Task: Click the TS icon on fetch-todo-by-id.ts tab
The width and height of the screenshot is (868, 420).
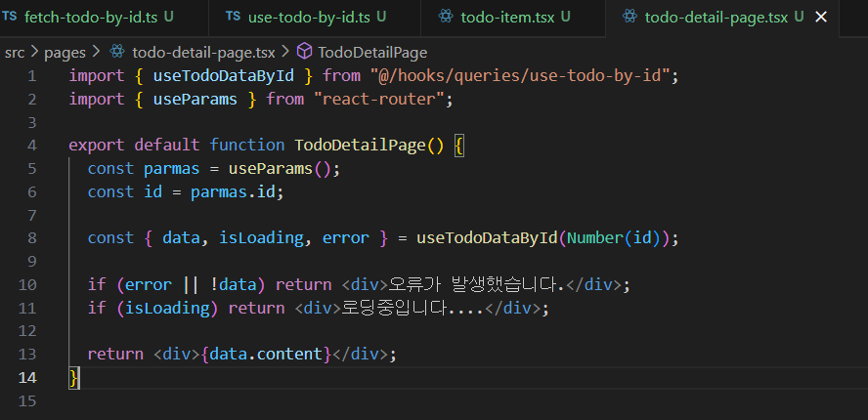Action: point(10,18)
